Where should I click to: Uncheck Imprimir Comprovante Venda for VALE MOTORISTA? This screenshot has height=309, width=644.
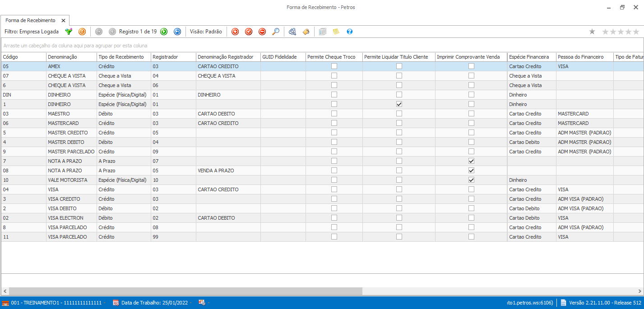471,180
